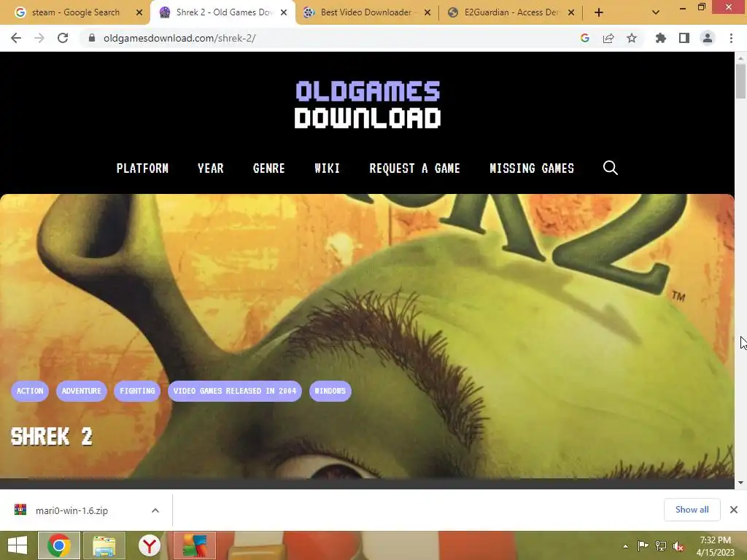This screenshot has height=560, width=747.
Task: Click the muted volume tray icon
Action: (x=678, y=546)
